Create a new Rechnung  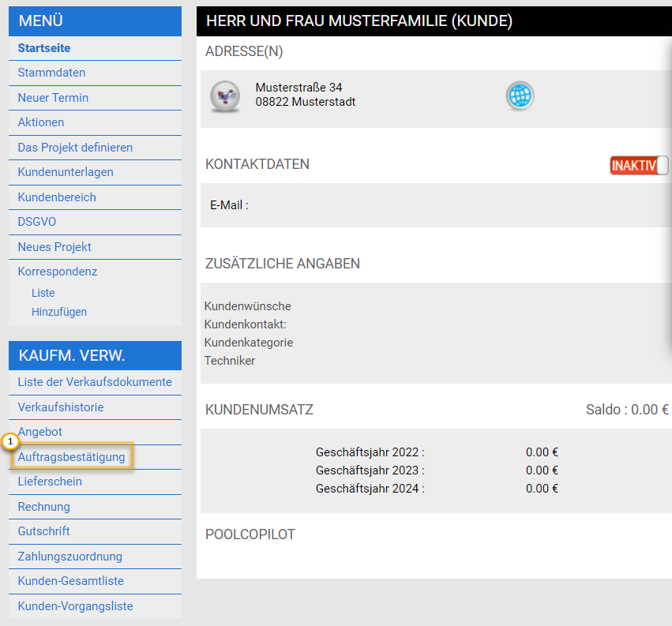pyautogui.click(x=44, y=507)
